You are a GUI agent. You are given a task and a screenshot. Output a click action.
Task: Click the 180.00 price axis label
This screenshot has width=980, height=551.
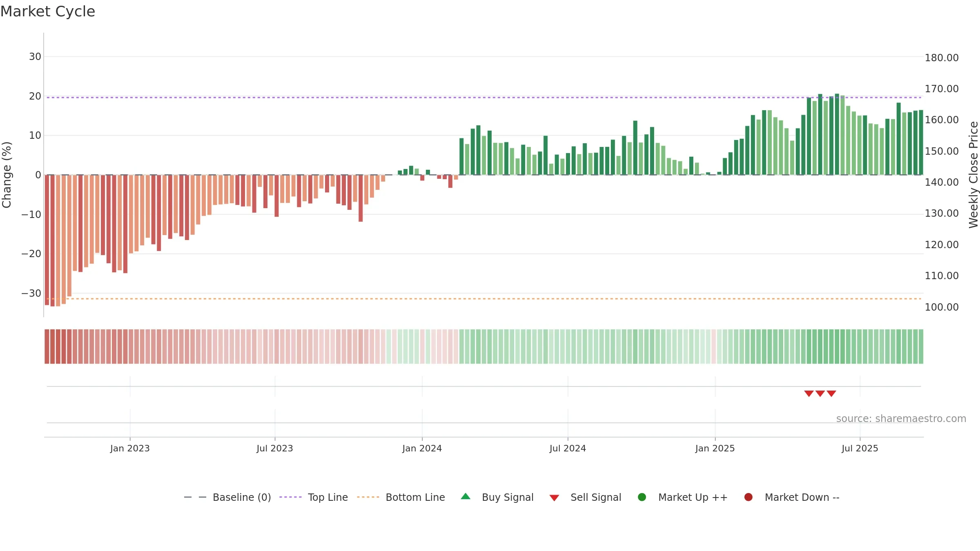942,58
